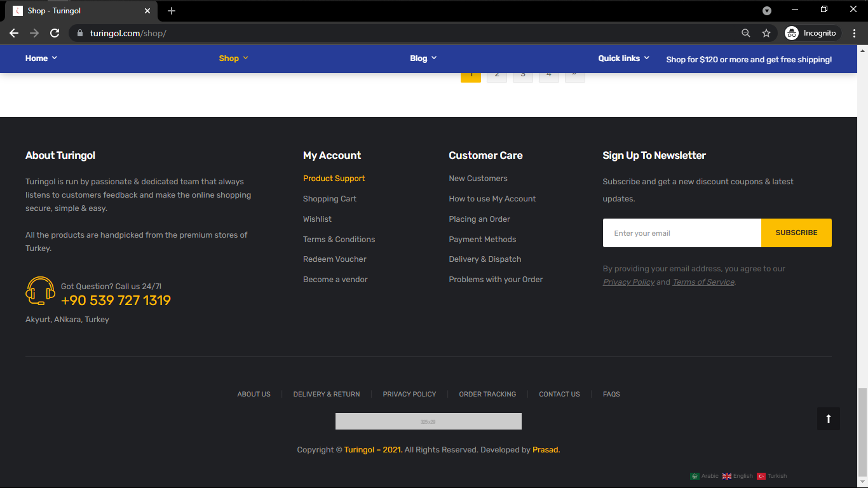The image size is (868, 488).
Task: Open How to use My Account link
Action: point(492,199)
